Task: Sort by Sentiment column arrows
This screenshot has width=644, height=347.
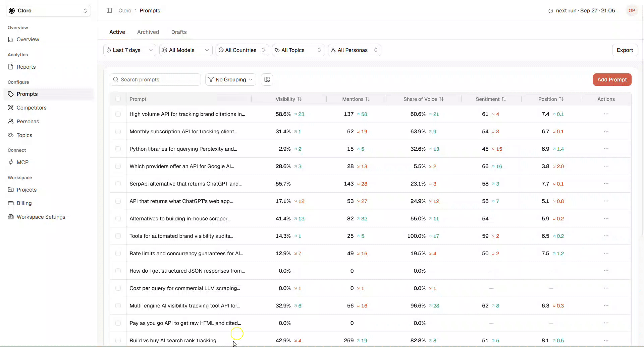Action: [504, 99]
